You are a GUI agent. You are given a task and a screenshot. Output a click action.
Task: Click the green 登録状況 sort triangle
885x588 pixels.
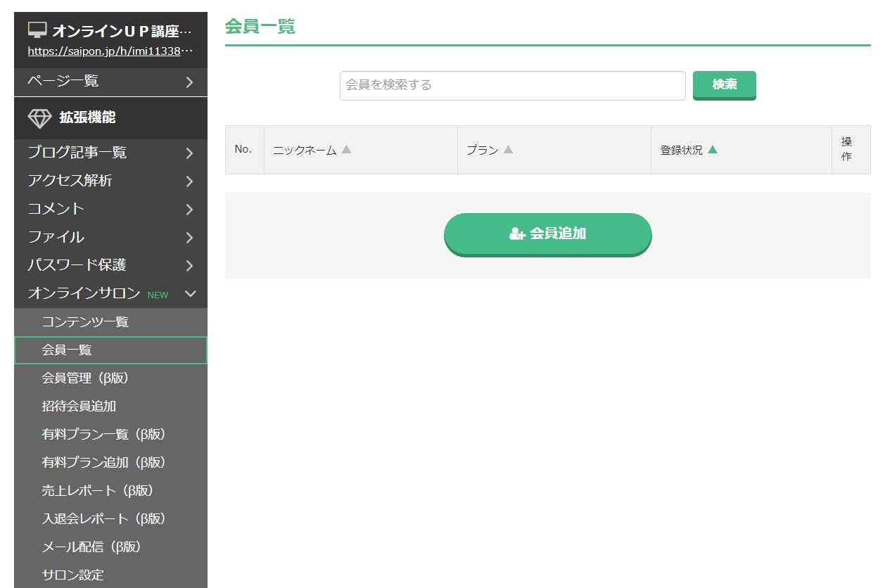[713, 150]
